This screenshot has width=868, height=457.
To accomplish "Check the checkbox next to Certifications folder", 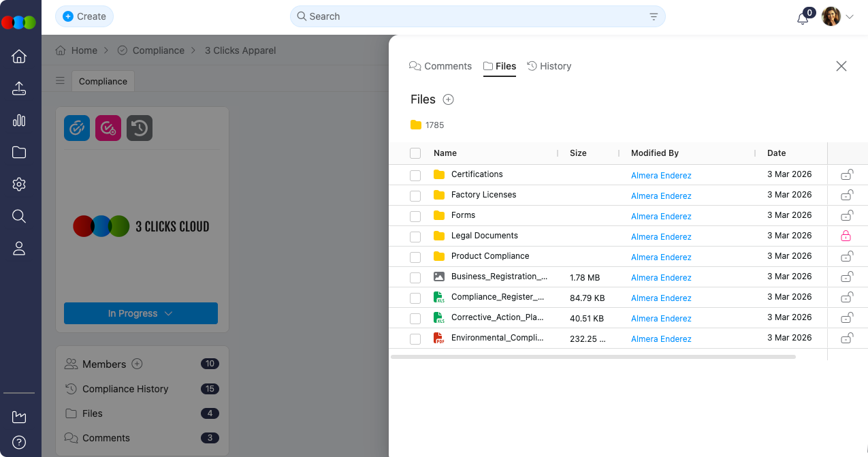I will pyautogui.click(x=415, y=175).
